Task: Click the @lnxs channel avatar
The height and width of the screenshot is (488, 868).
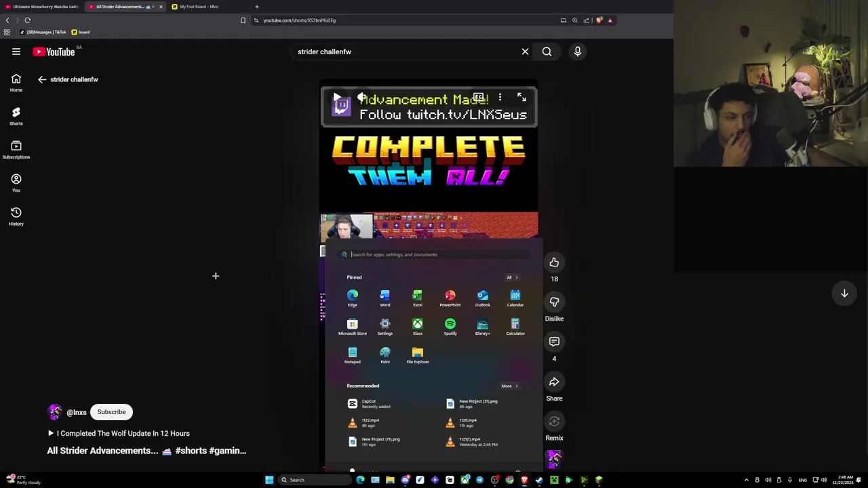Action: (55, 412)
